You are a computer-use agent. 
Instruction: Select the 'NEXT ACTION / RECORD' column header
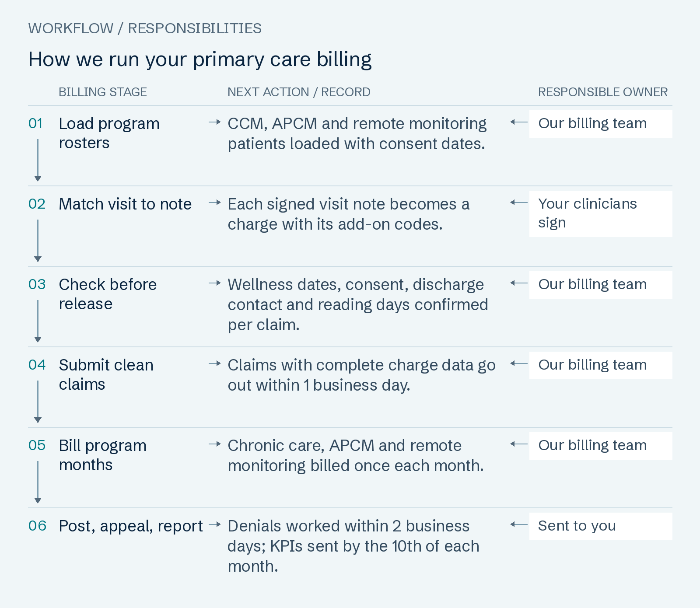point(299,92)
